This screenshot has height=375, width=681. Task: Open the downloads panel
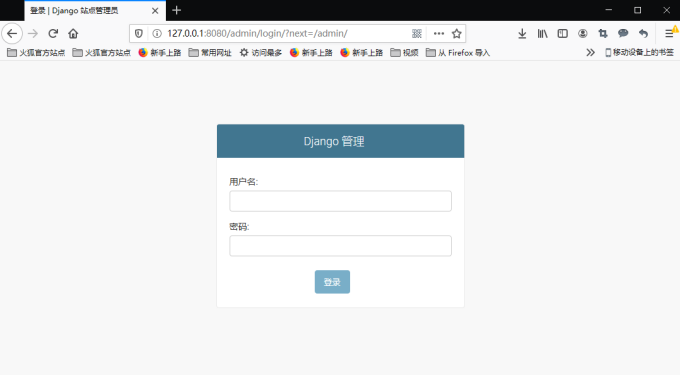point(522,33)
